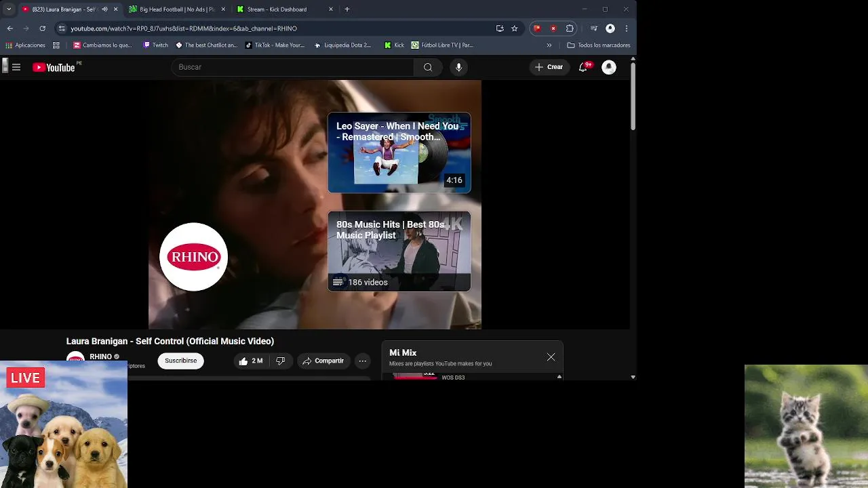Open more actions three-dot menu
Screen dimensions: 868x488
(363, 361)
